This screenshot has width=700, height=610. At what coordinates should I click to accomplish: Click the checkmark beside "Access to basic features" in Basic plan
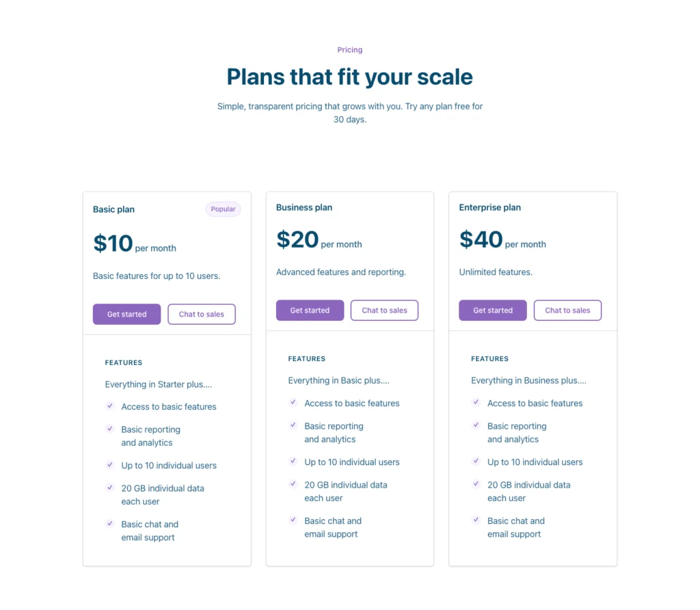pos(110,406)
